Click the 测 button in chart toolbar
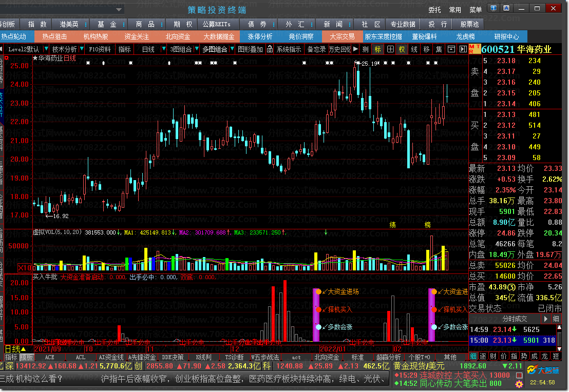The width and height of the screenshot is (569, 392). pyautogui.click(x=366, y=49)
